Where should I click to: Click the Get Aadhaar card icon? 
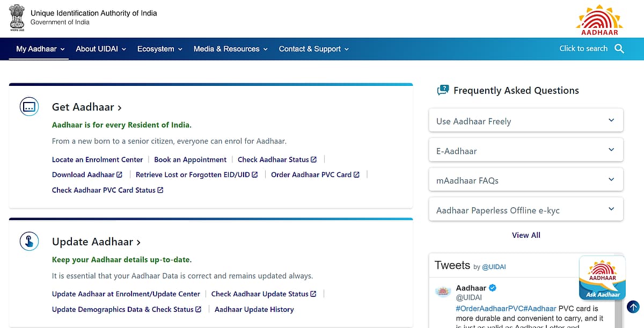pos(29,107)
